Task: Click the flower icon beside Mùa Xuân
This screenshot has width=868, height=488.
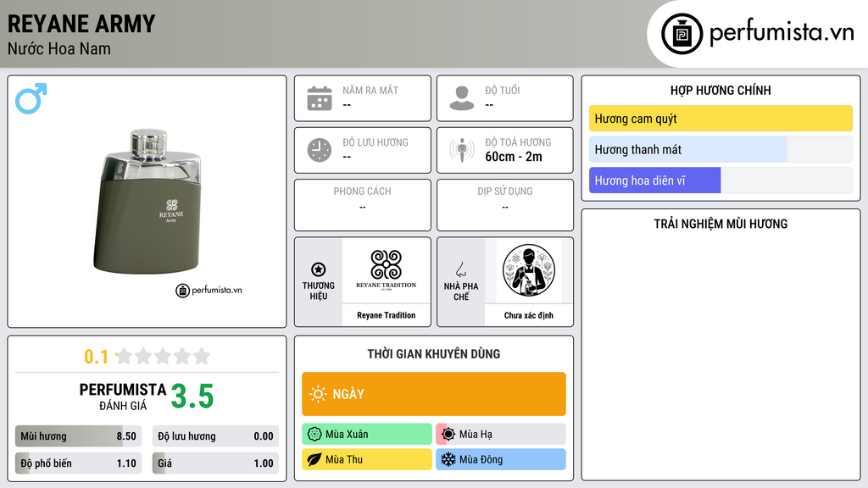Action: 314,435
